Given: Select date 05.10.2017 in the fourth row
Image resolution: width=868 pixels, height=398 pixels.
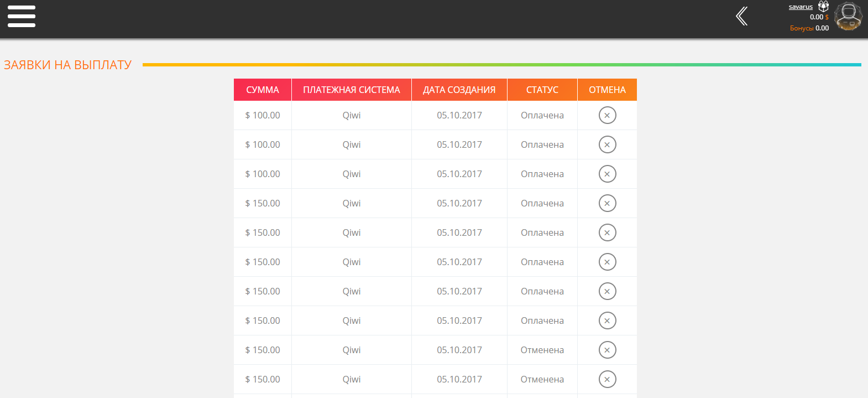Looking at the screenshot, I should 459,203.
